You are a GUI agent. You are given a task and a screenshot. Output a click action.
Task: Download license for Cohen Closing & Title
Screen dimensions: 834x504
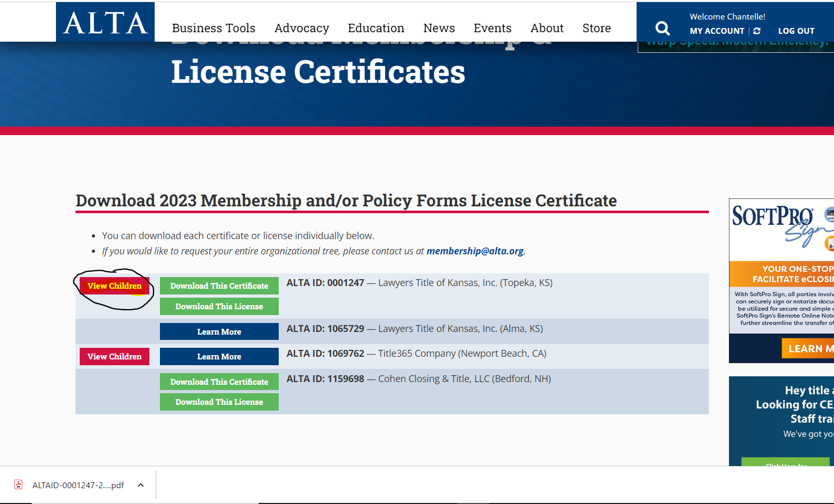click(x=219, y=402)
